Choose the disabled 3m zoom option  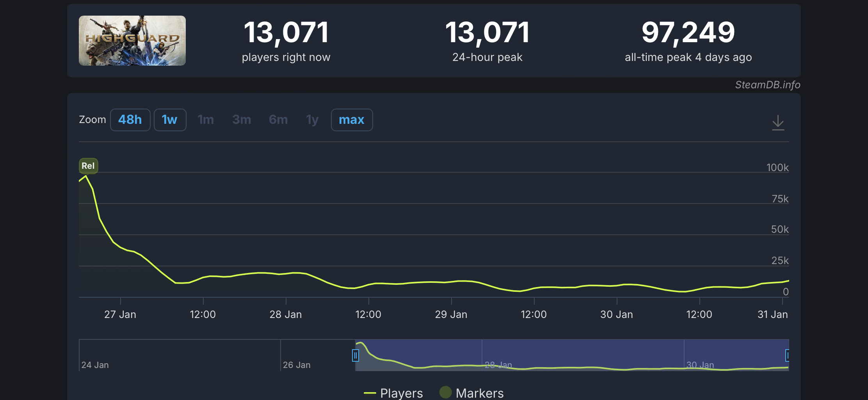tap(242, 120)
